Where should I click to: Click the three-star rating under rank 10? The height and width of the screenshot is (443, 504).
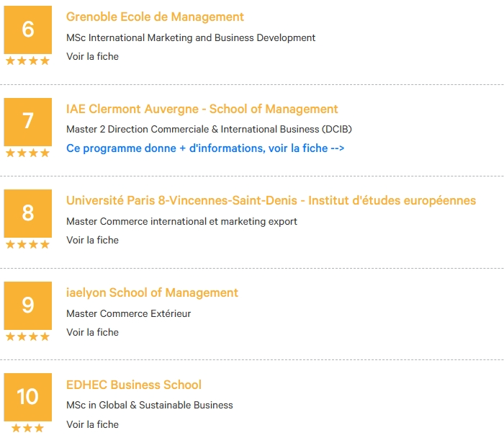pos(27,428)
